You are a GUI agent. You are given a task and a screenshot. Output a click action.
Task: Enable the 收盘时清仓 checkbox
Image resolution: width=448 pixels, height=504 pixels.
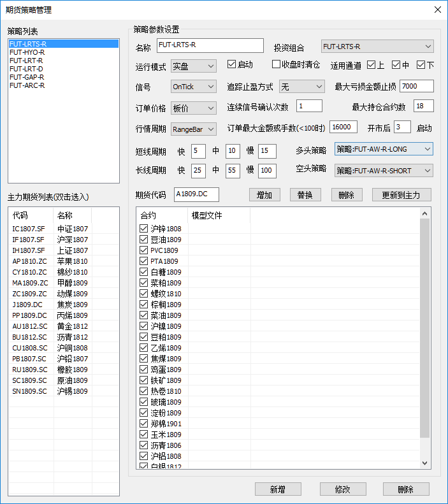276,64
